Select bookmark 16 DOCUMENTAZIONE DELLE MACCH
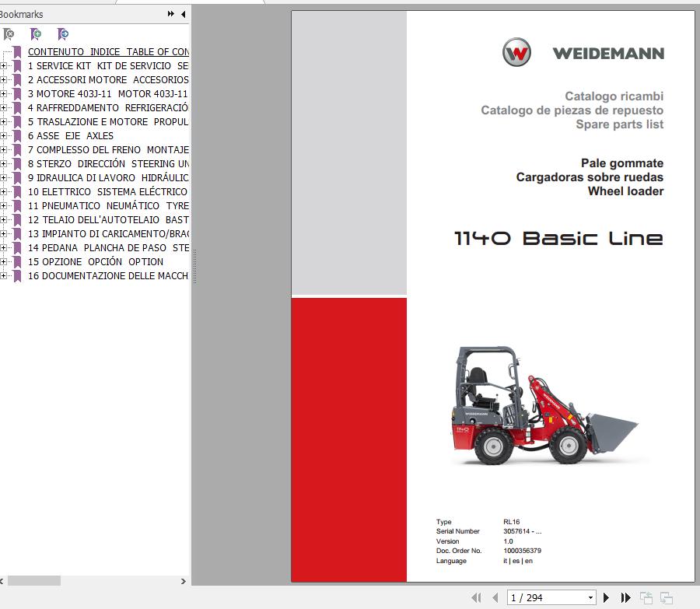Image resolution: width=700 pixels, height=609 pixels. (108, 275)
